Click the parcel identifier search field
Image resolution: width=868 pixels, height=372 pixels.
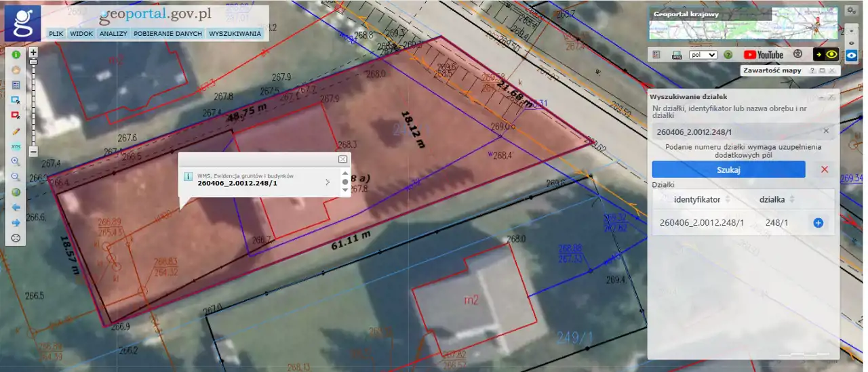tap(735, 131)
